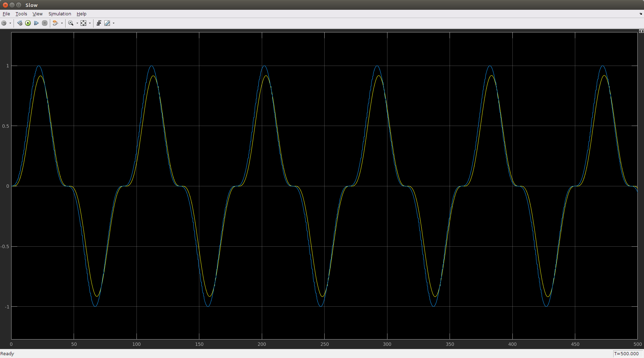Open the Simulation menu
This screenshot has height=358, width=644.
tap(60, 14)
